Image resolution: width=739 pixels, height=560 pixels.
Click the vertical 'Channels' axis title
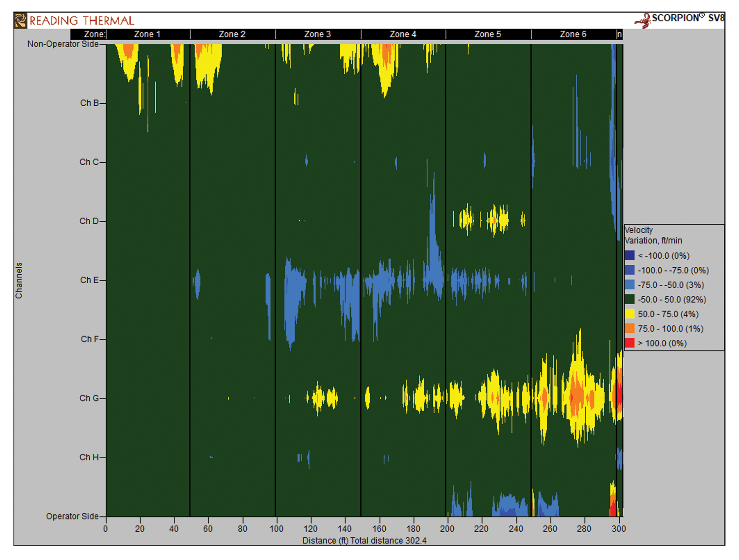click(x=19, y=281)
